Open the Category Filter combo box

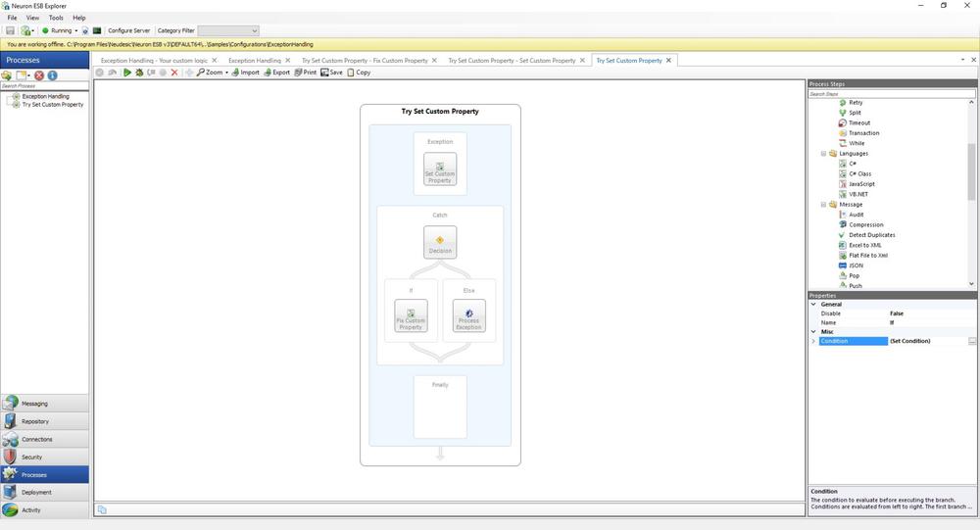click(x=228, y=30)
